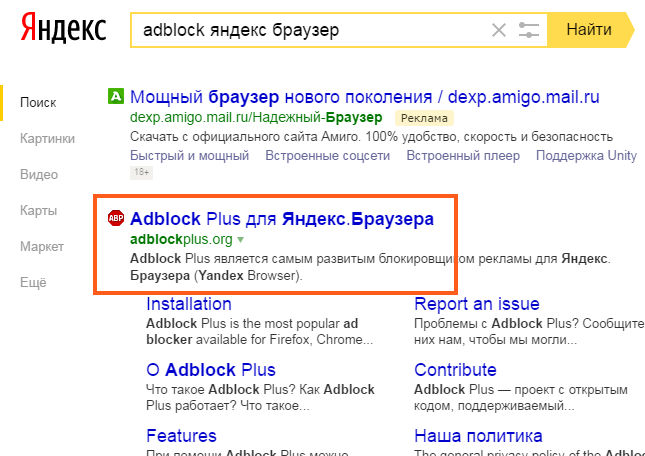Viewport: 645px width, 456px height.
Task: Expand the Ещё menu item
Action: tap(33, 282)
